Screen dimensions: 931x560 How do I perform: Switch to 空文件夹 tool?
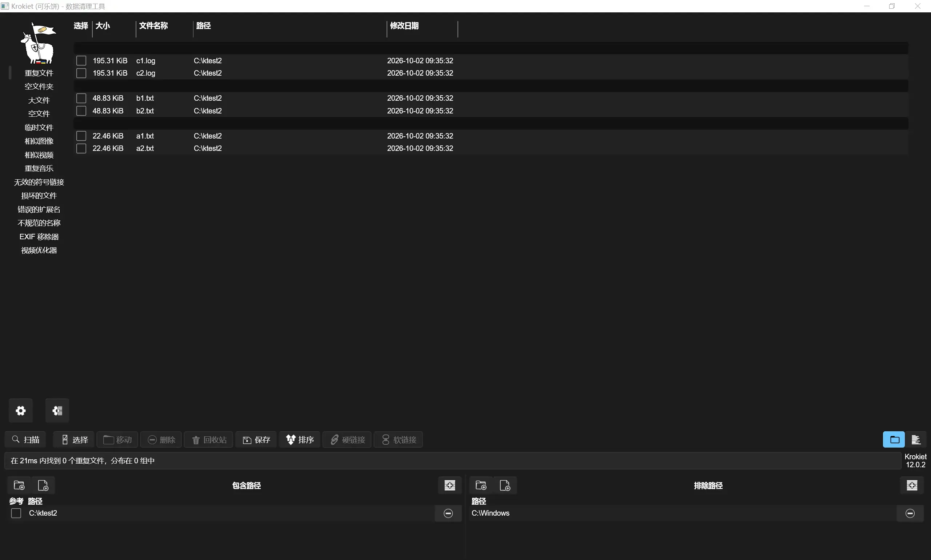click(39, 87)
